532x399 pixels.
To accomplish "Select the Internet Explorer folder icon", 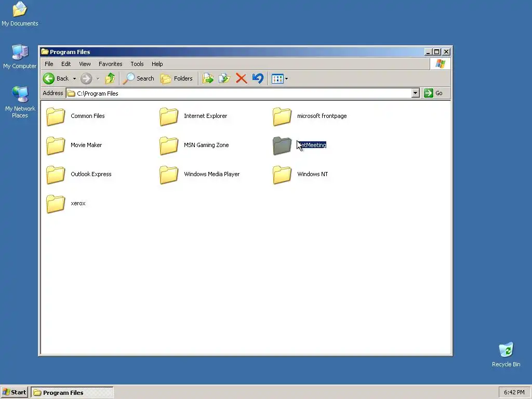I will 169,116.
